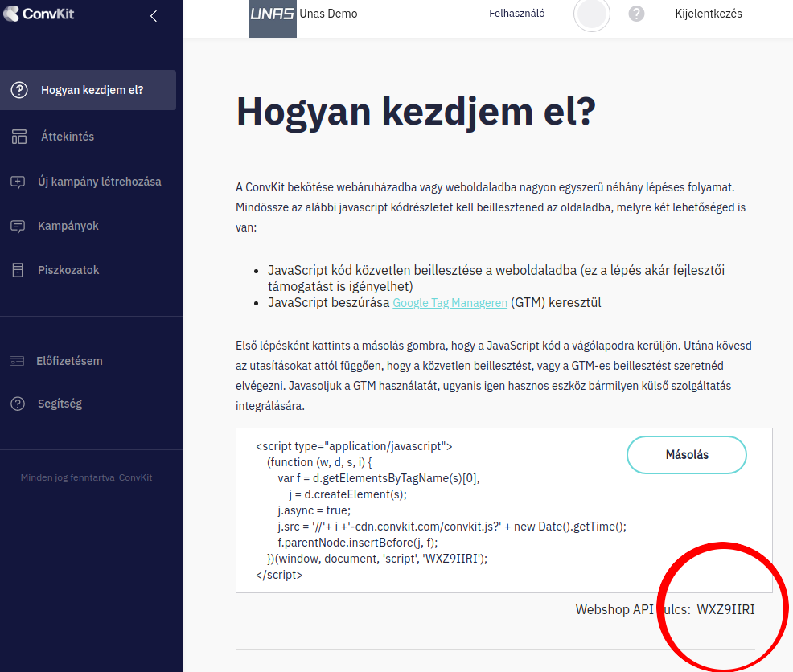Click Kijelentkezés to log out
This screenshot has height=672, width=793.
[x=708, y=14]
